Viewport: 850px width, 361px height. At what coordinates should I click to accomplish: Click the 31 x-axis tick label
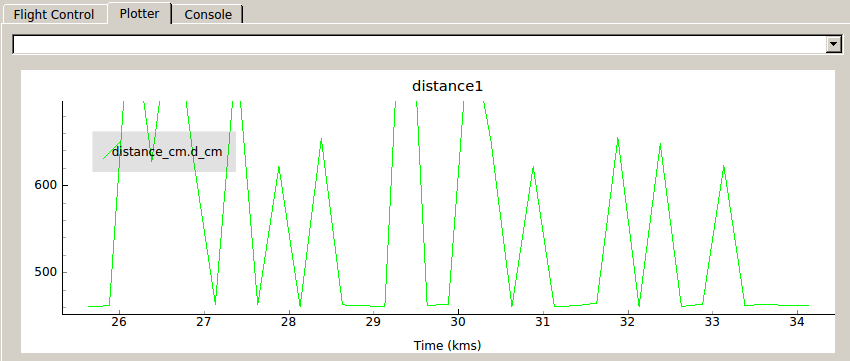(x=543, y=322)
